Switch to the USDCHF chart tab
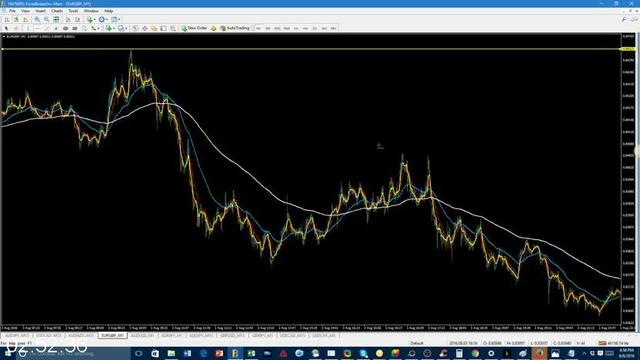640x360 pixels. [324, 336]
